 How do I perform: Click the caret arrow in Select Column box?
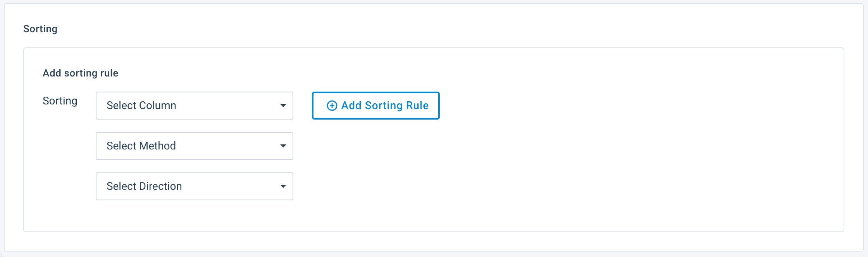point(283,106)
